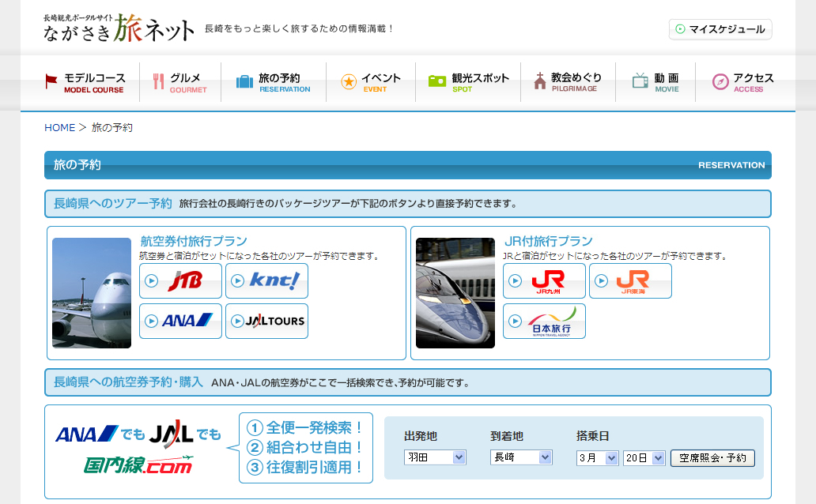816x504 pixels.
Task: Click the orange star Event icon
Action: tap(349, 81)
